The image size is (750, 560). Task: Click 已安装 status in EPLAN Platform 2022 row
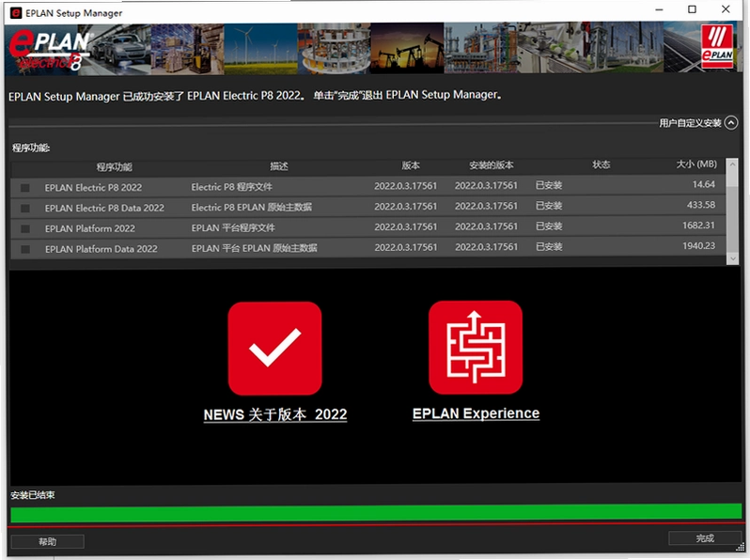(549, 226)
